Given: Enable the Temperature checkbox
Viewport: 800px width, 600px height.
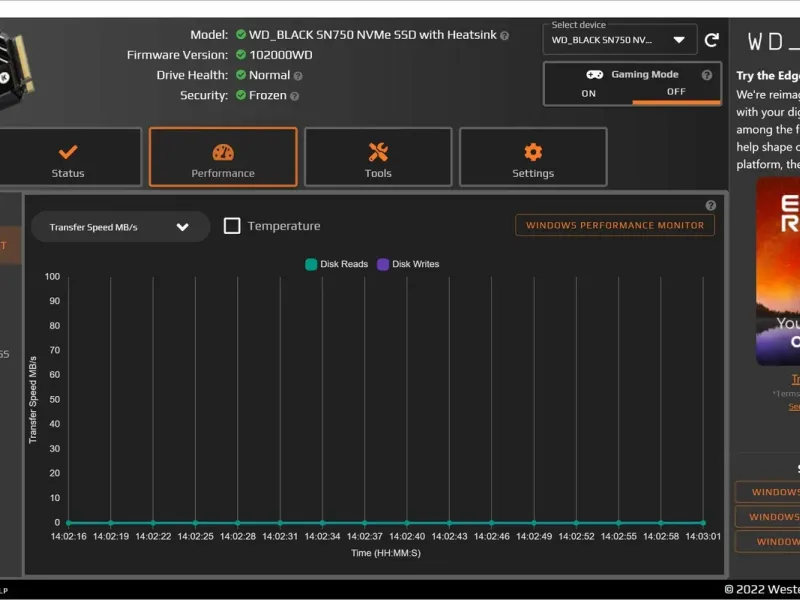Looking at the screenshot, I should pos(232,226).
